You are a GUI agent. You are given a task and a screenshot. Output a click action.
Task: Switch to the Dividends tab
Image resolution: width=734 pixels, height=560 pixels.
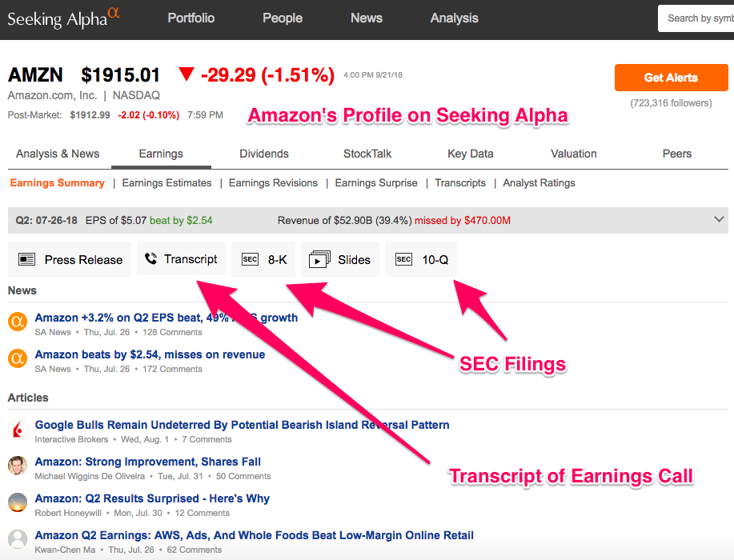point(264,154)
